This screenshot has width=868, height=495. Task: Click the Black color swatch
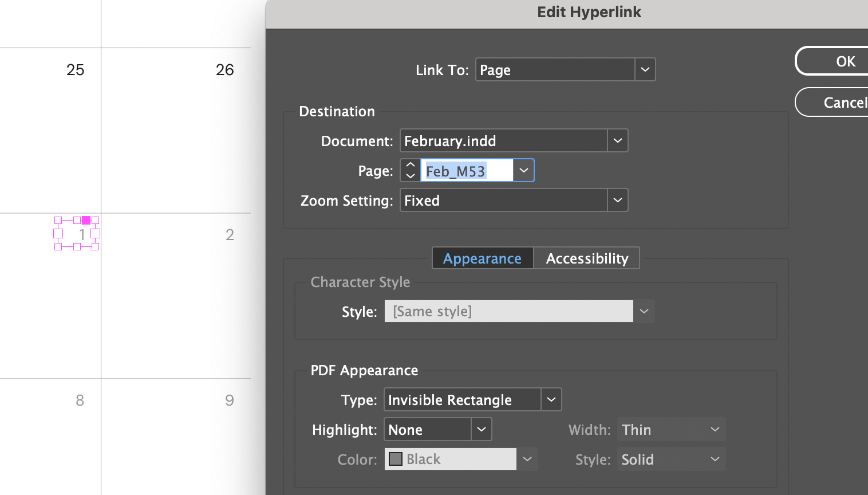coord(396,459)
